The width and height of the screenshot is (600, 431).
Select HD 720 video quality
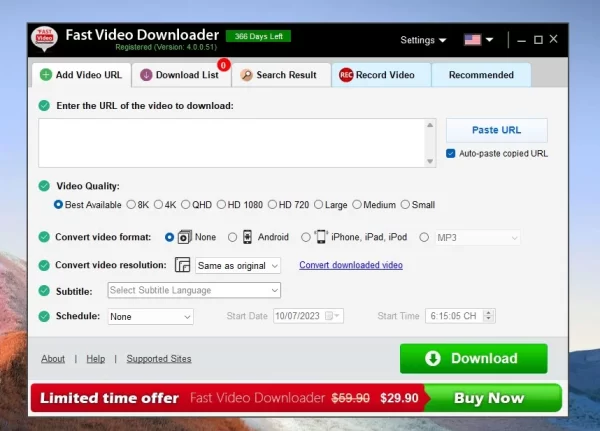click(x=272, y=205)
